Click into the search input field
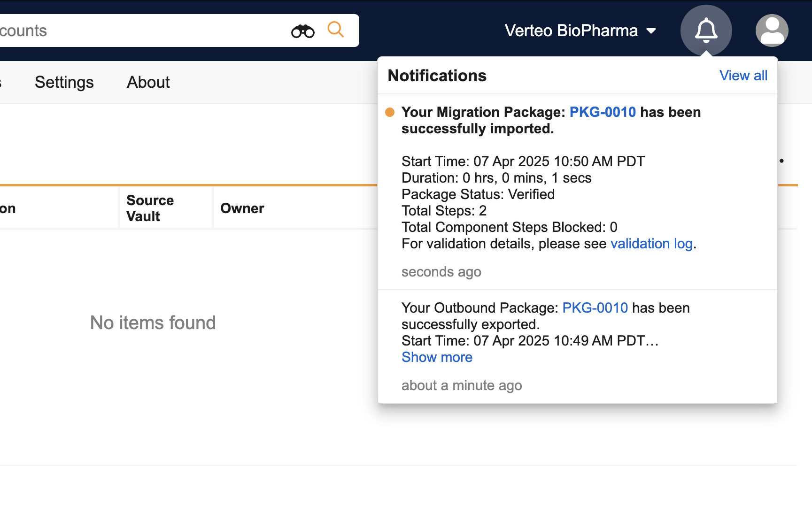The width and height of the screenshot is (812, 507). [x=141, y=31]
